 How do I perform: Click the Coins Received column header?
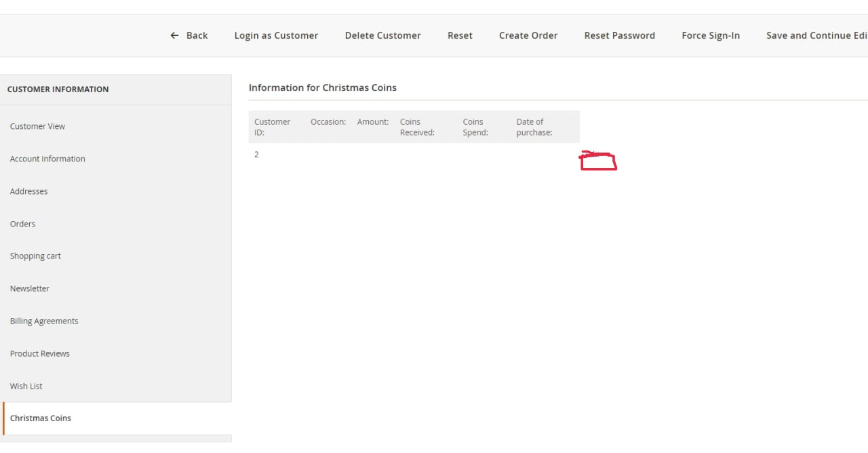[417, 127]
